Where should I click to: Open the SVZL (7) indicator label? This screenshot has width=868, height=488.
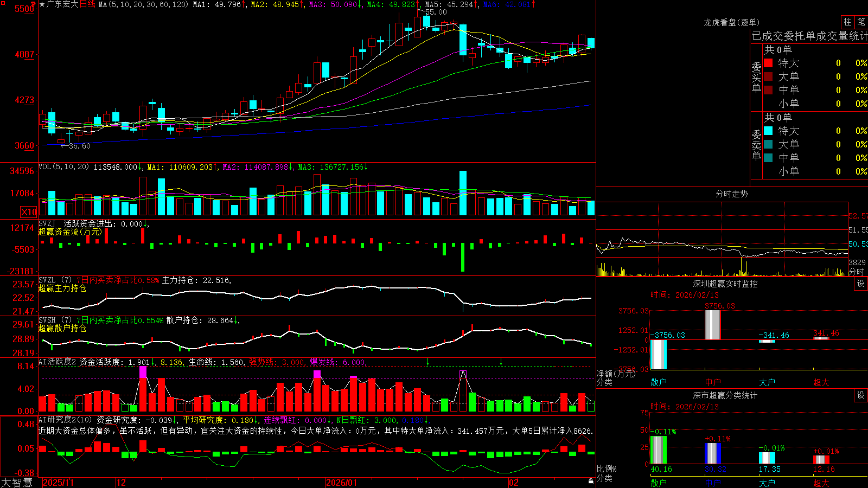(x=55, y=280)
